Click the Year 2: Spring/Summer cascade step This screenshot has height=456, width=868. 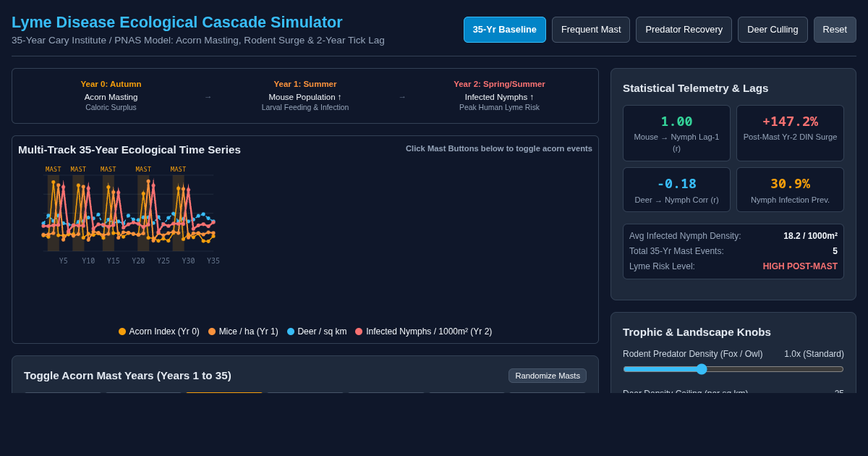click(x=499, y=96)
